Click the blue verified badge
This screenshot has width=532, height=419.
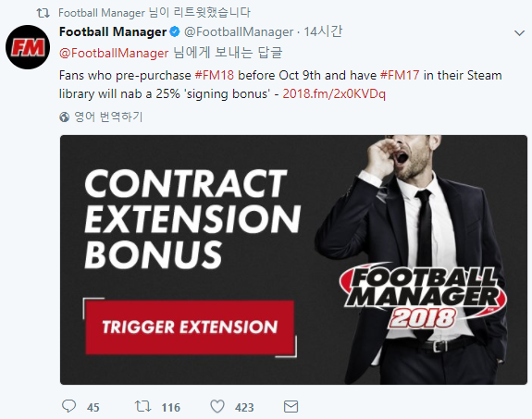click(x=174, y=31)
